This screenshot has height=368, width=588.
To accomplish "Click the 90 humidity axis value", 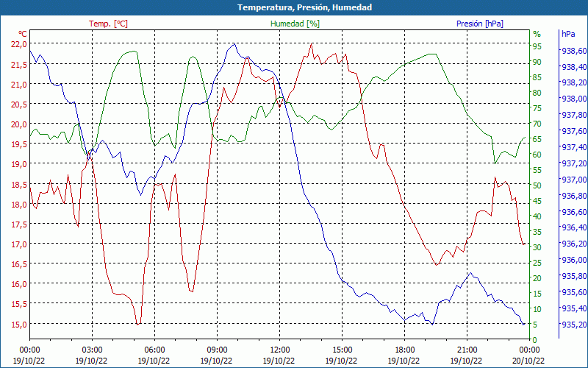I will (537, 62).
